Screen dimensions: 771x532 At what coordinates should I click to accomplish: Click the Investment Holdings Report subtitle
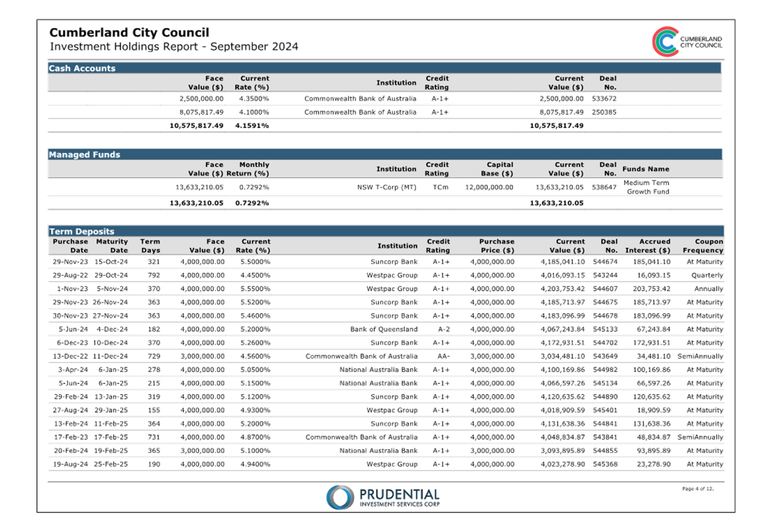click(174, 47)
